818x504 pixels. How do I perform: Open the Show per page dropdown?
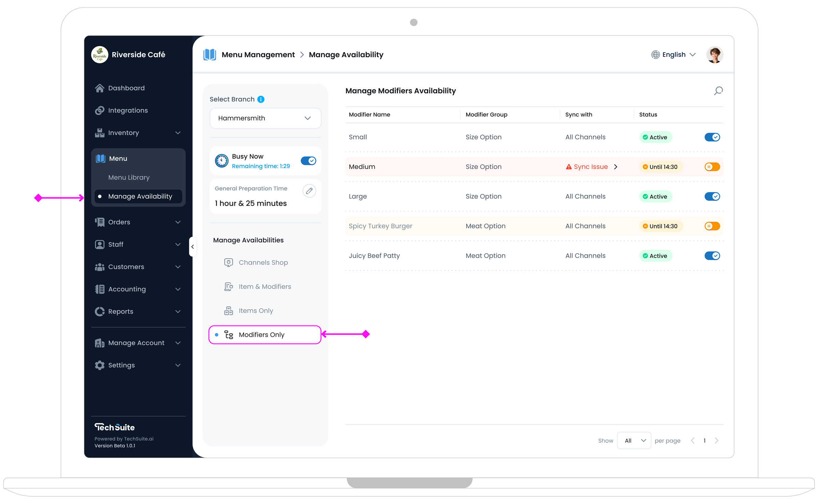(x=634, y=440)
